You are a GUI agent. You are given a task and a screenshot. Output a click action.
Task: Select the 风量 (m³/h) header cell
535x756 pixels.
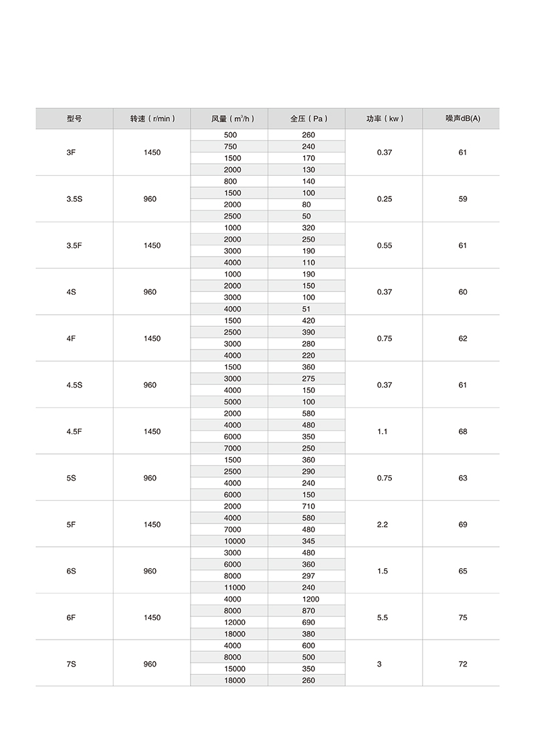coord(229,118)
